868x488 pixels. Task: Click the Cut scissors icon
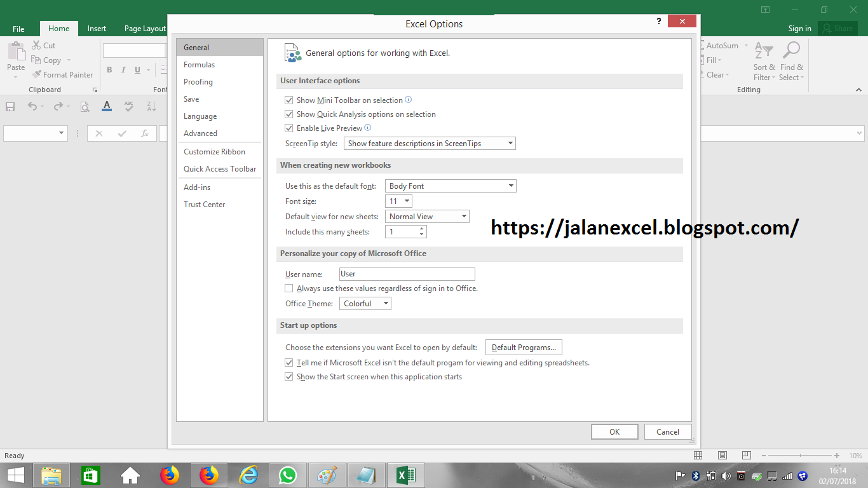tap(36, 45)
